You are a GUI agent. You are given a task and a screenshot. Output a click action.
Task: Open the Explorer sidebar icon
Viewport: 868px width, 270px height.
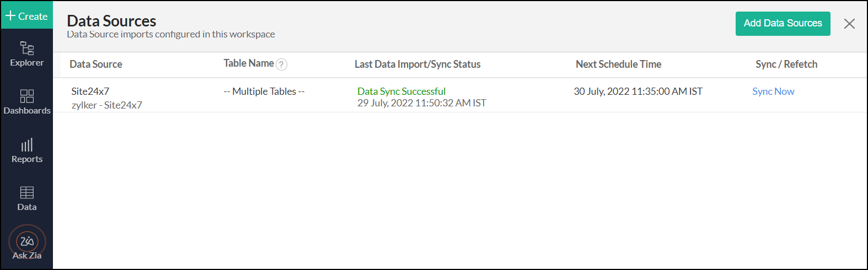[x=26, y=53]
